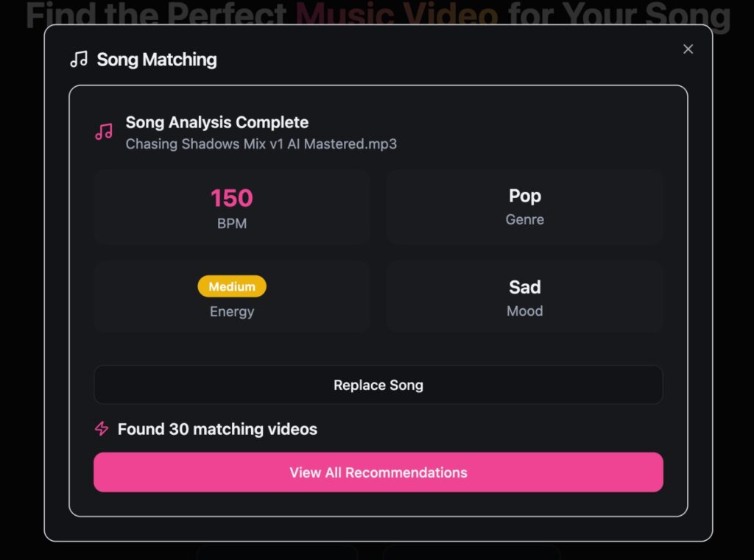Click the Found 30 matching videos text
754x560 pixels.
(217, 429)
